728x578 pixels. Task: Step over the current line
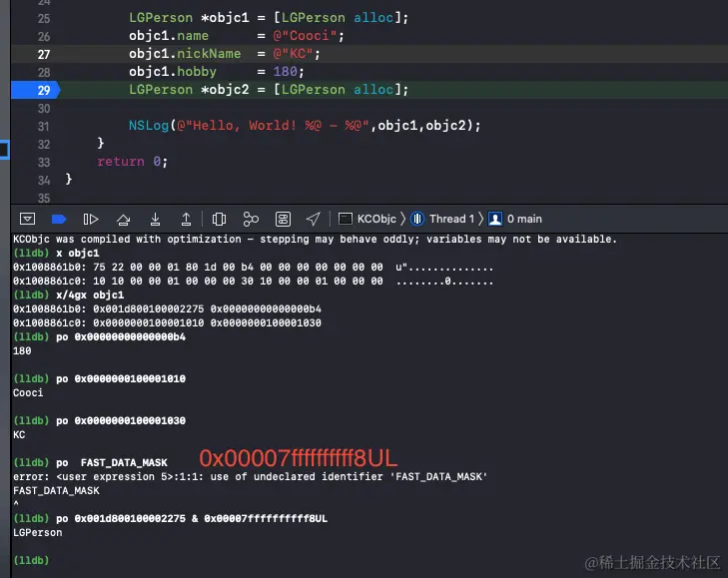[x=123, y=219]
